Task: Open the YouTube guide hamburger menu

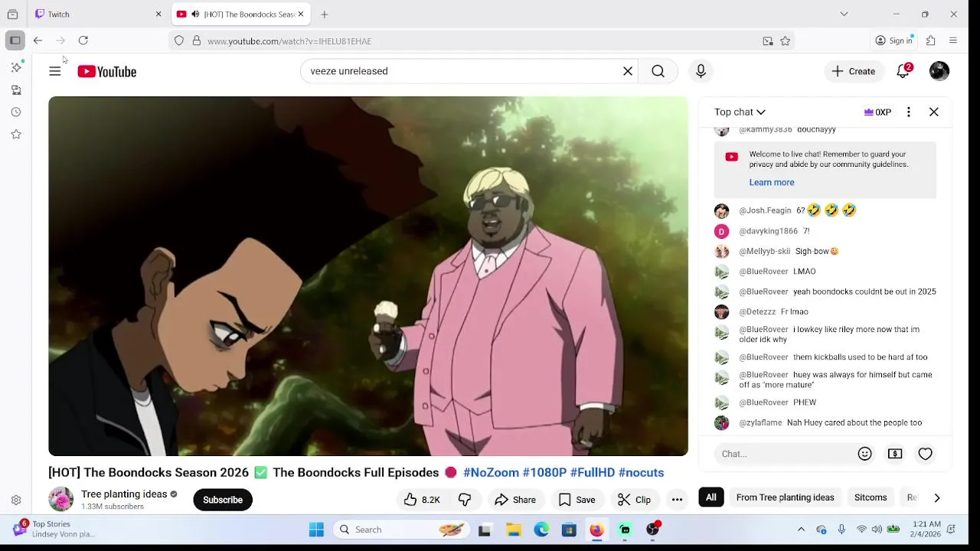Action: 54,71
